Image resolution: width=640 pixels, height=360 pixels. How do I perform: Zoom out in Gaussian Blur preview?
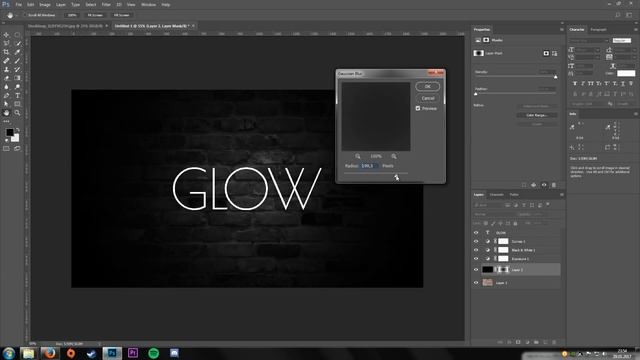click(x=358, y=156)
